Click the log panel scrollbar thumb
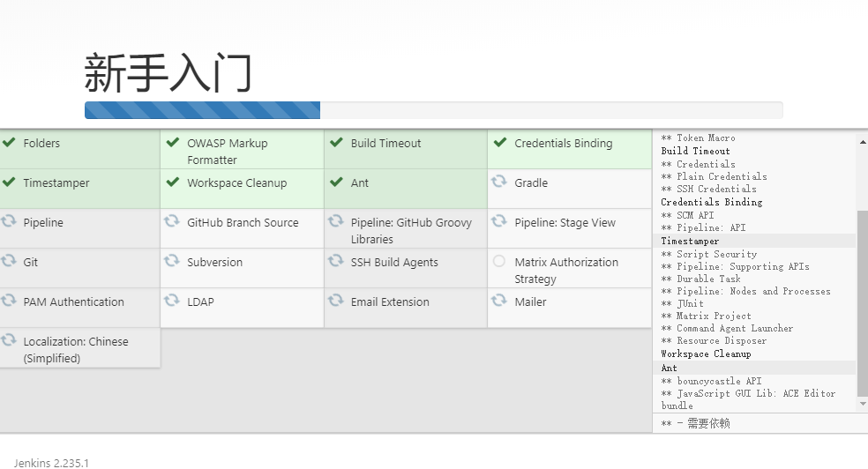The image size is (868, 469). tap(862, 303)
